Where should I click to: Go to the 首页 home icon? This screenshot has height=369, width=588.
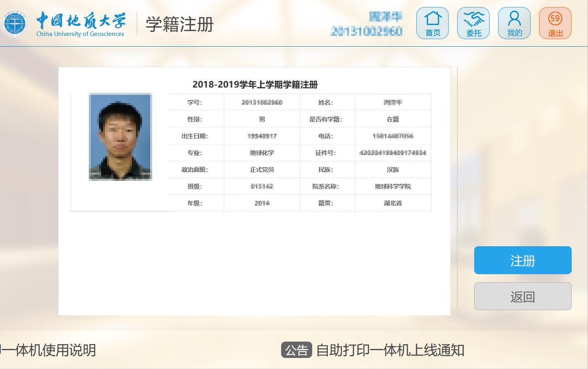point(433,23)
